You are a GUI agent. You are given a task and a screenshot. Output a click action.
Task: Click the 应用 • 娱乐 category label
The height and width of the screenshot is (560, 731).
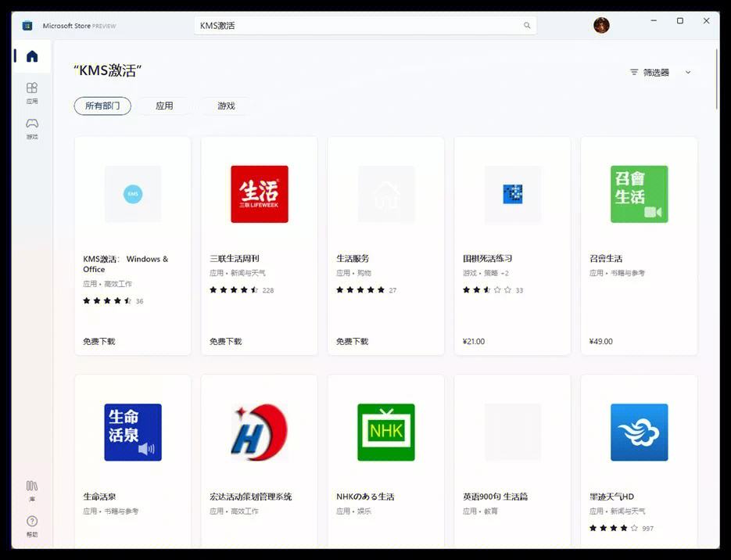tap(354, 512)
